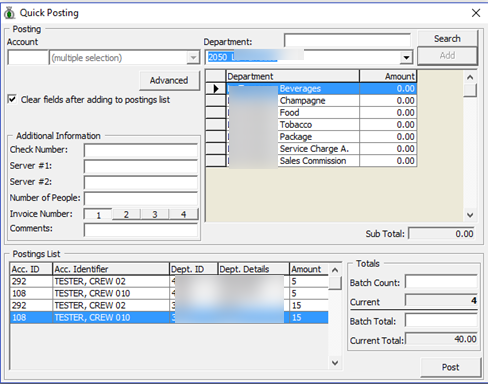Click the Current Total value 40.00
Screen dimensions: 488x384
pyautogui.click(x=441, y=339)
